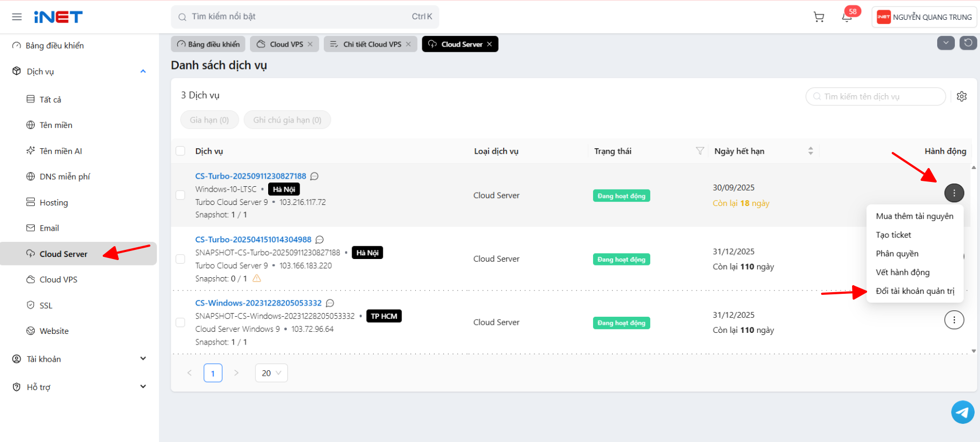Click note icon beside CS-Turbo-202504151014304988

320,240
